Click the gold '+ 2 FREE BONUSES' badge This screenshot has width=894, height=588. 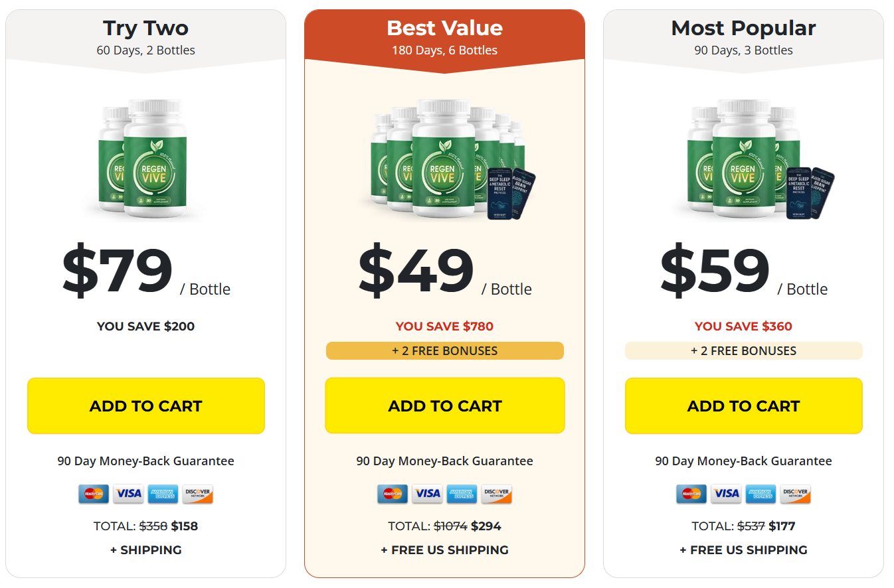pos(445,350)
